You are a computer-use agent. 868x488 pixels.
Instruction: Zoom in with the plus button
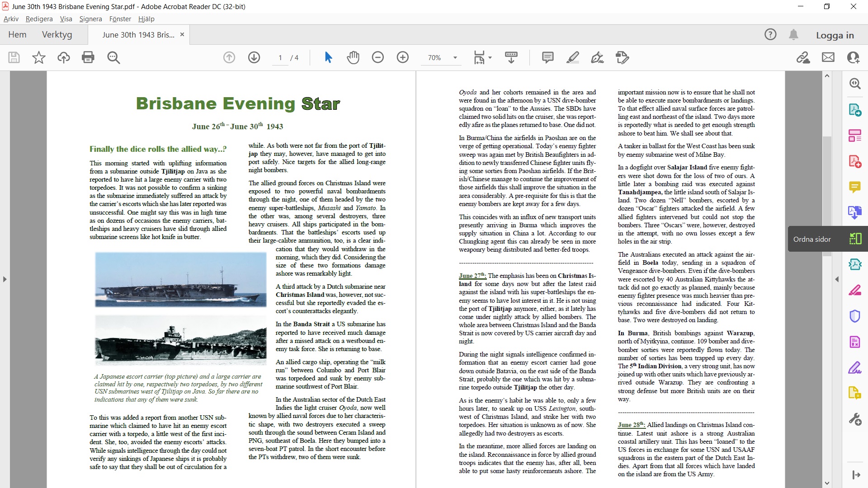click(x=402, y=57)
